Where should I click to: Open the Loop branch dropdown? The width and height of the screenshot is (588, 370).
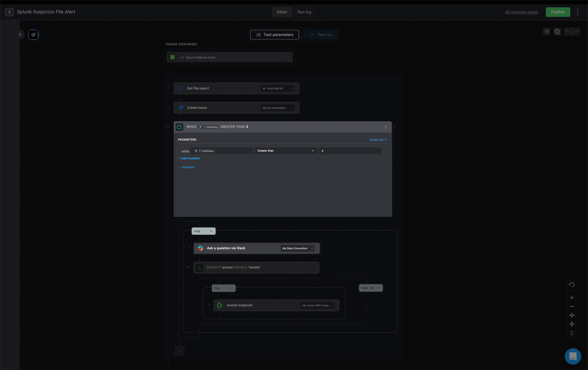[x=203, y=231]
